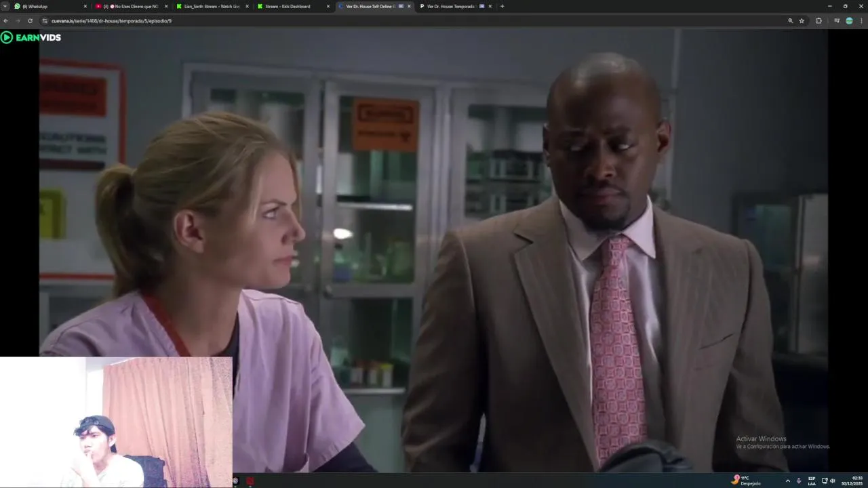This screenshot has width=868, height=488.
Task: Restore down the browser window
Action: [845, 6]
